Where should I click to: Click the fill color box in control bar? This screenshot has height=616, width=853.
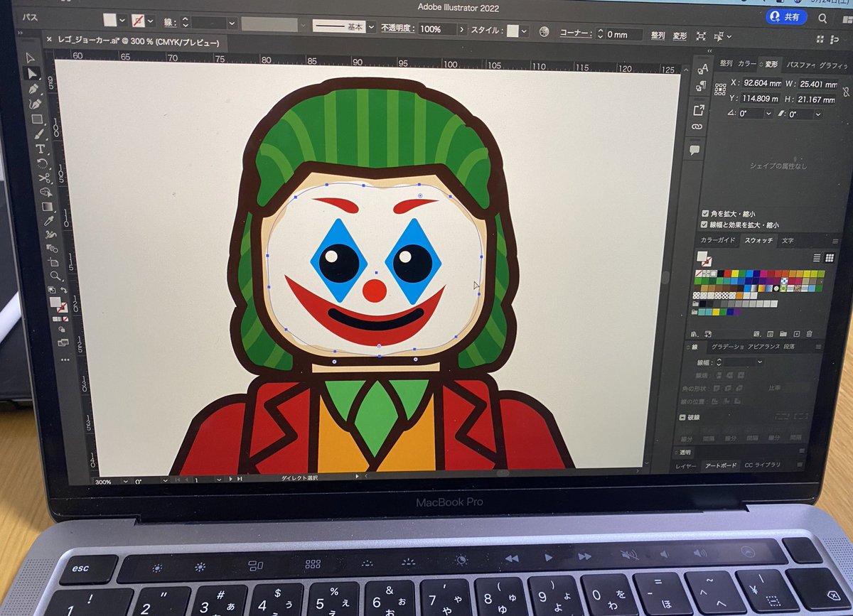[109, 21]
